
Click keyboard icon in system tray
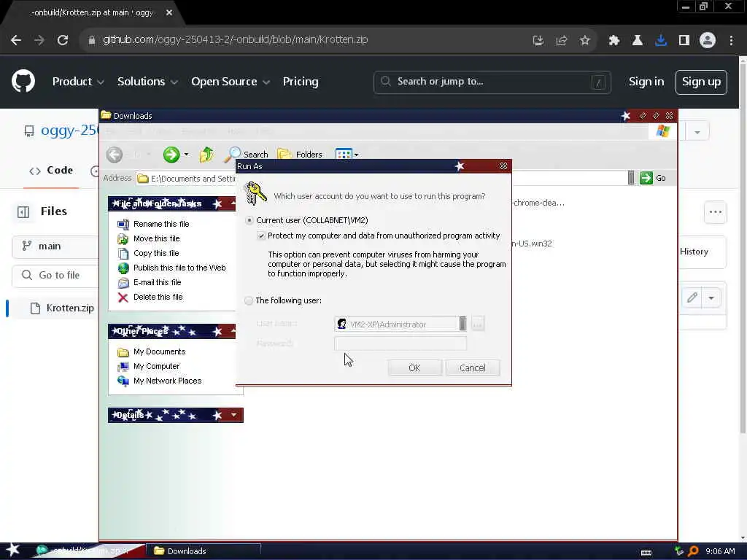tap(646, 553)
